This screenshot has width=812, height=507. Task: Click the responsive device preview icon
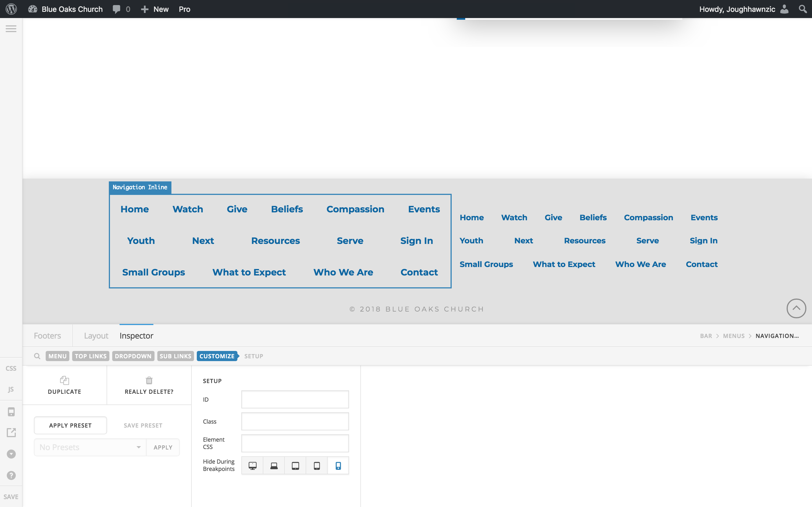[x=11, y=412]
